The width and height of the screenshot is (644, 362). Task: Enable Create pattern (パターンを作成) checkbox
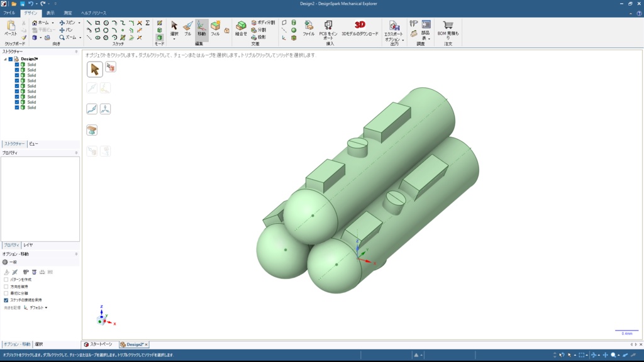click(x=6, y=280)
